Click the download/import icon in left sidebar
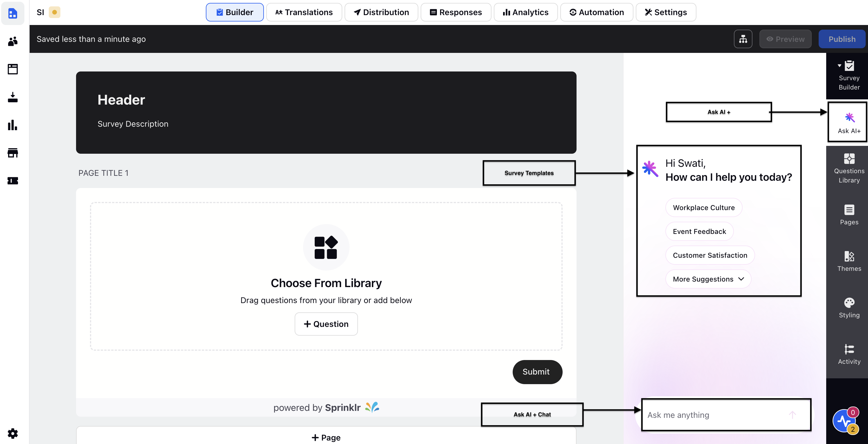Viewport: 868px width, 444px height. click(13, 97)
